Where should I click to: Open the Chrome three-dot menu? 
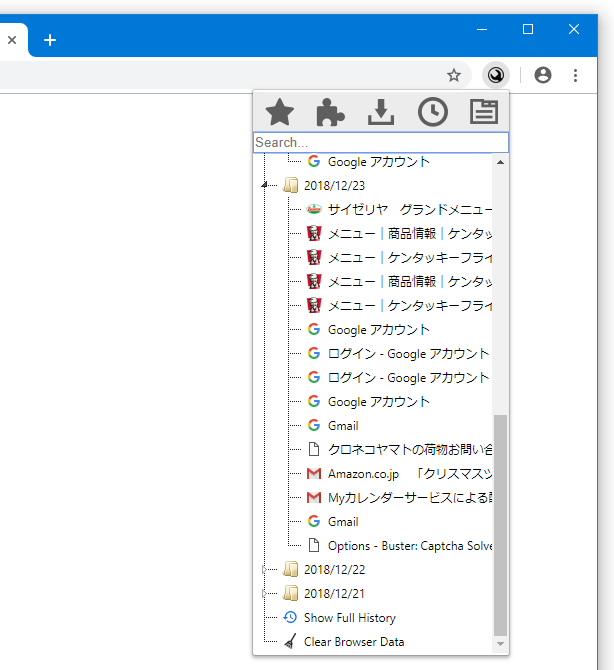pyautogui.click(x=576, y=75)
